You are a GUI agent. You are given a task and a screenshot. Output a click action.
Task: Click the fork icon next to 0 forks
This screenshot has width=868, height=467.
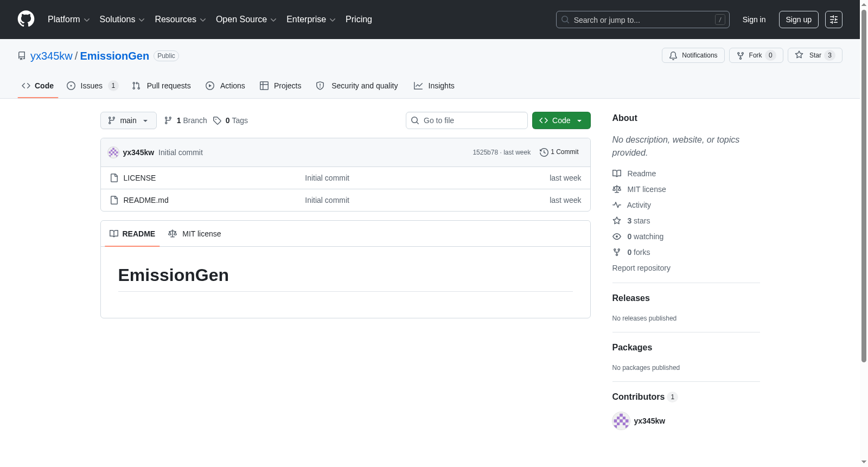click(x=617, y=252)
